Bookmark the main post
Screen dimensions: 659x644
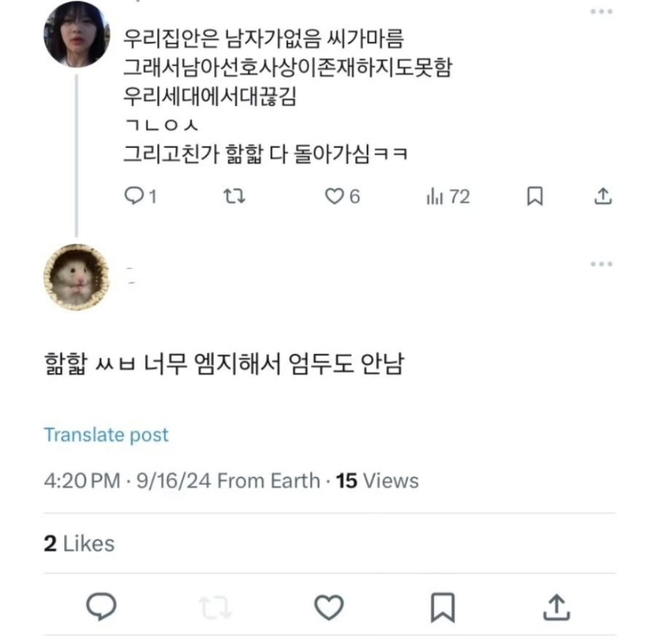(443, 606)
